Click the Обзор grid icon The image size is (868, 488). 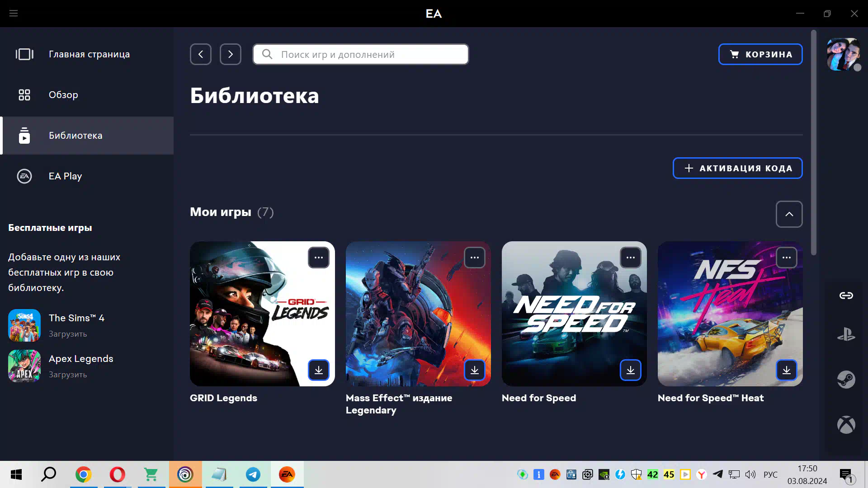tap(24, 95)
